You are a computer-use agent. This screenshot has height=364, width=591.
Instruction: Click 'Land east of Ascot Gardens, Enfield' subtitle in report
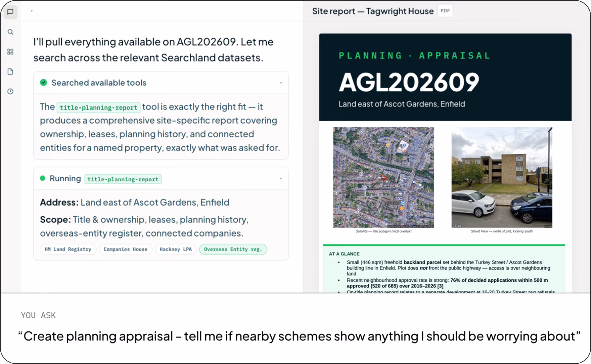[402, 104]
